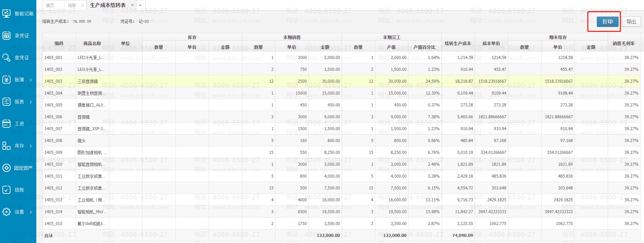Open 查凭证 search icon in sidebar
644x243 pixels.
point(6,58)
